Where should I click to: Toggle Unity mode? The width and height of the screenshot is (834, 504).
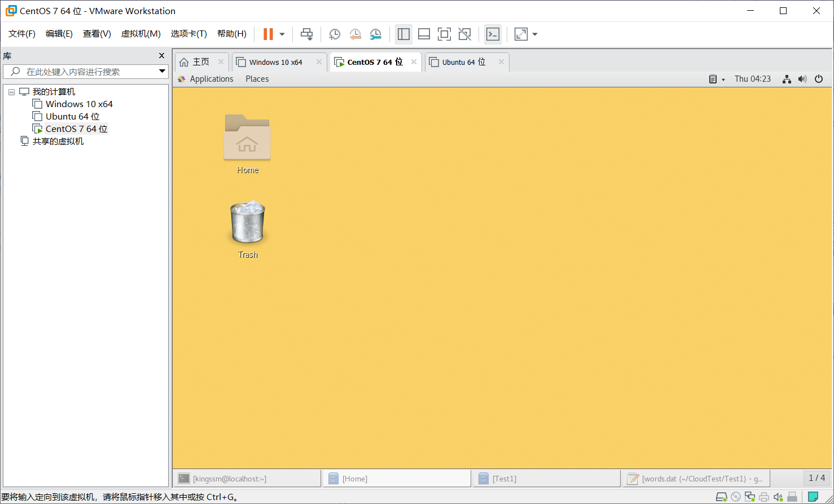click(464, 34)
